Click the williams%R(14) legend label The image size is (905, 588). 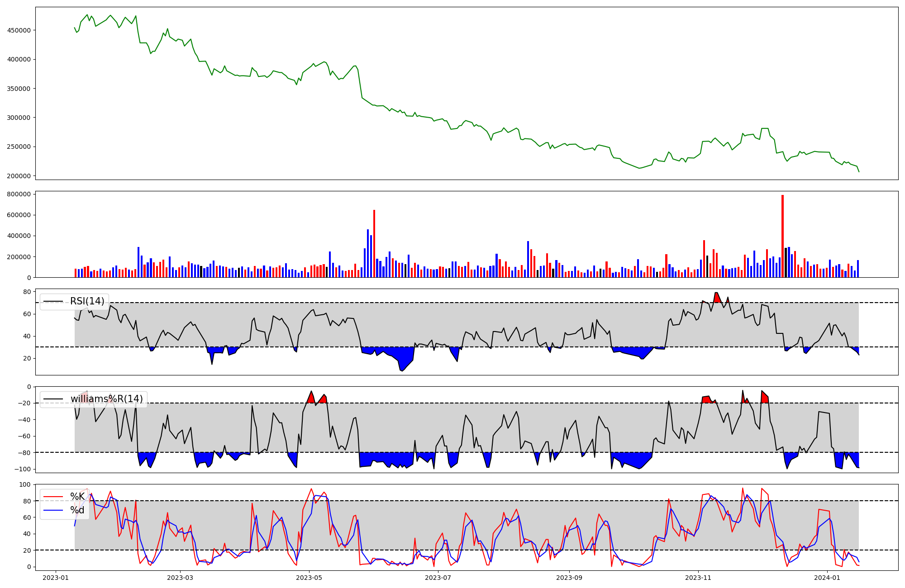tap(106, 399)
